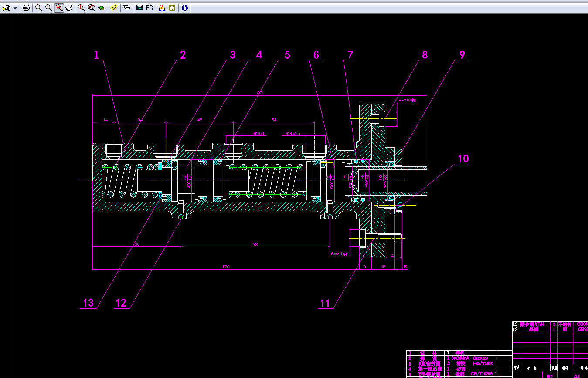This screenshot has height=378, width=588.
Task: Click the blue screen view icon
Action: coord(139,8)
